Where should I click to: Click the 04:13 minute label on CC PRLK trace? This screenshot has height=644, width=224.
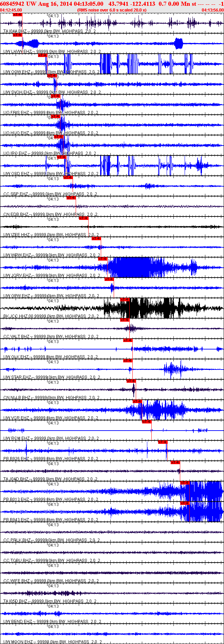click(x=53, y=525)
